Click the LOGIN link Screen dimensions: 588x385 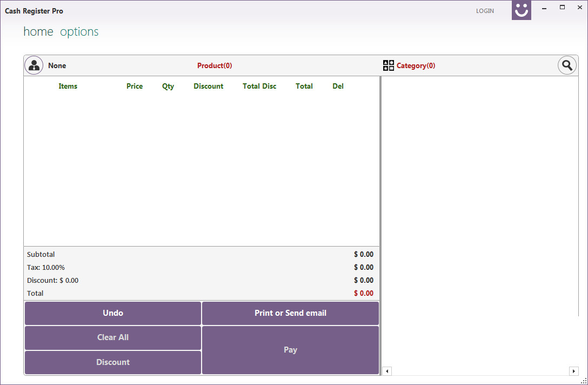pos(485,10)
